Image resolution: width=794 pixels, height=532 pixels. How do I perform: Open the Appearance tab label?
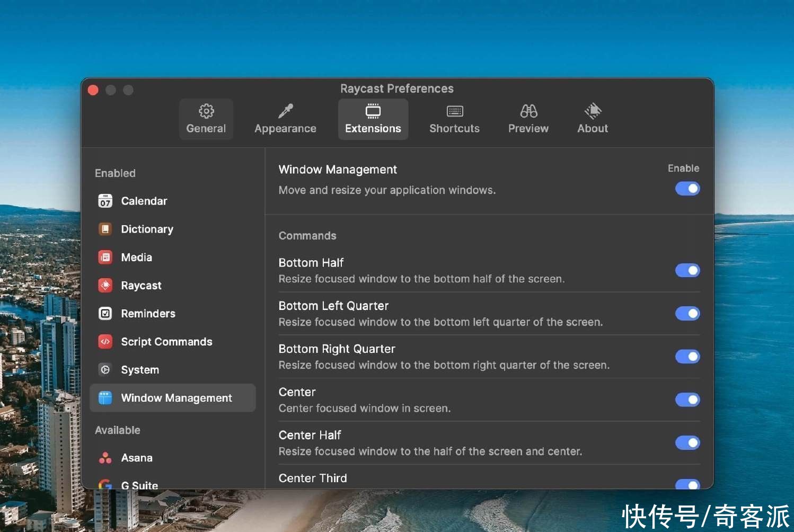[x=286, y=129]
